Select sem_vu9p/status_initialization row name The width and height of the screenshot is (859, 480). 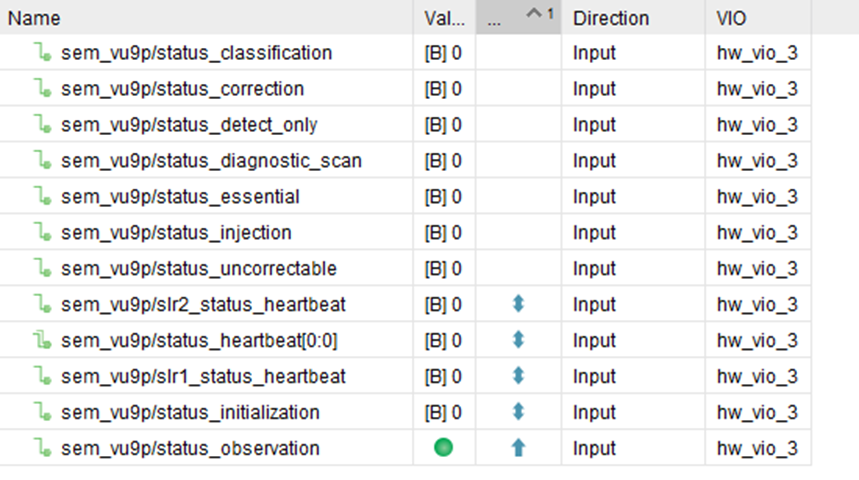click(x=190, y=413)
